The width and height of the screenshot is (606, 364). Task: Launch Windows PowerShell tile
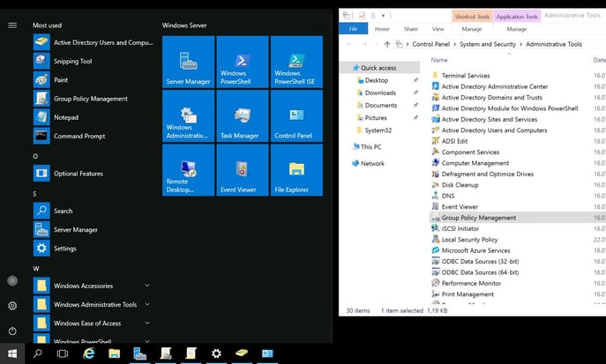click(243, 62)
